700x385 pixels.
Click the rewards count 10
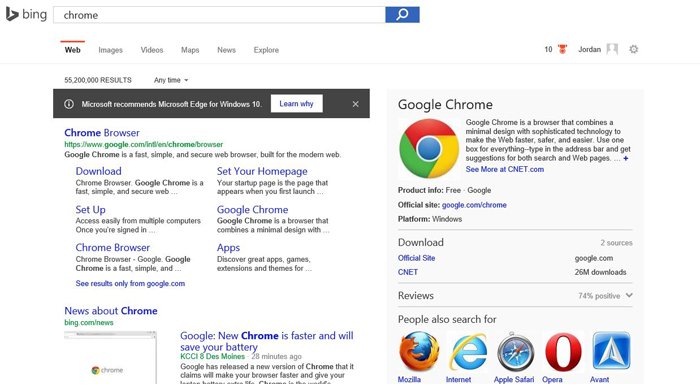pyautogui.click(x=548, y=49)
